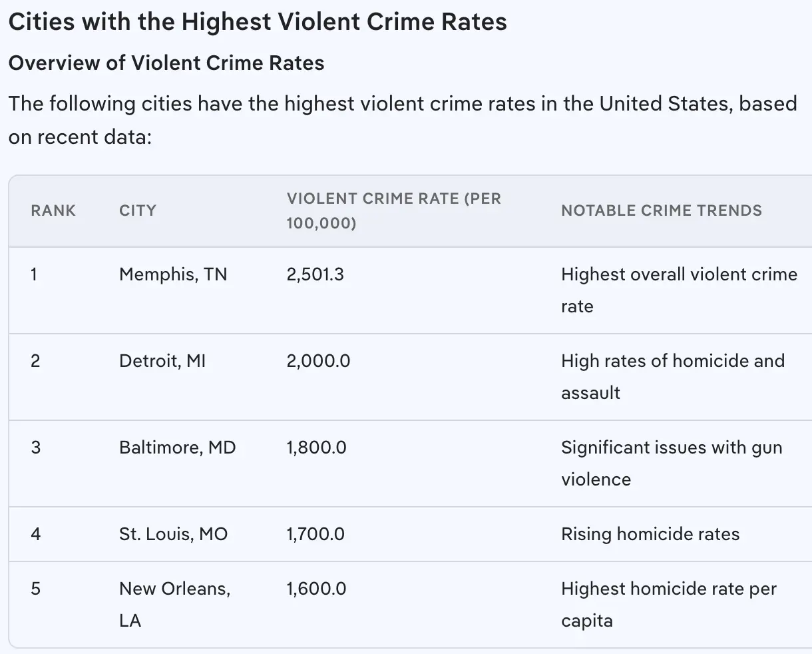Click the 2,000.0 crime rate value
The width and height of the screenshot is (812, 654).
[318, 361]
